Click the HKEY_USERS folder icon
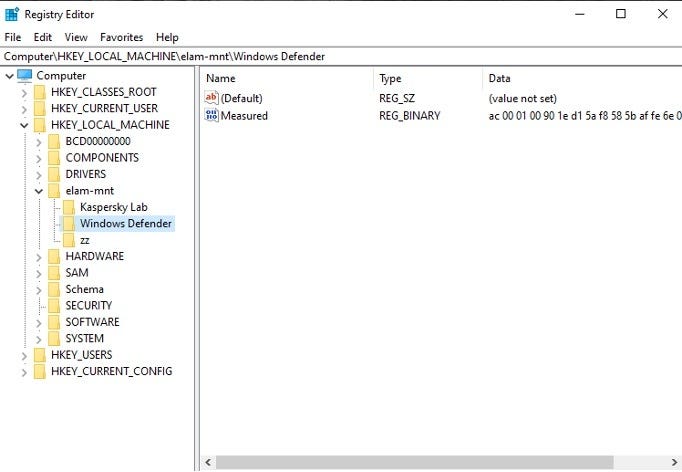Viewport: 682px width, 472px height. coord(40,355)
